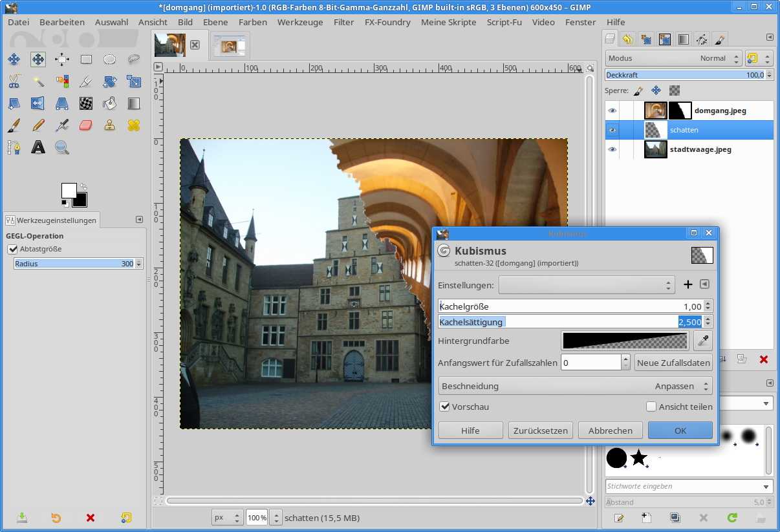Screen dimensions: 780x532
Task: Open the Filter menu
Action: [x=343, y=22]
